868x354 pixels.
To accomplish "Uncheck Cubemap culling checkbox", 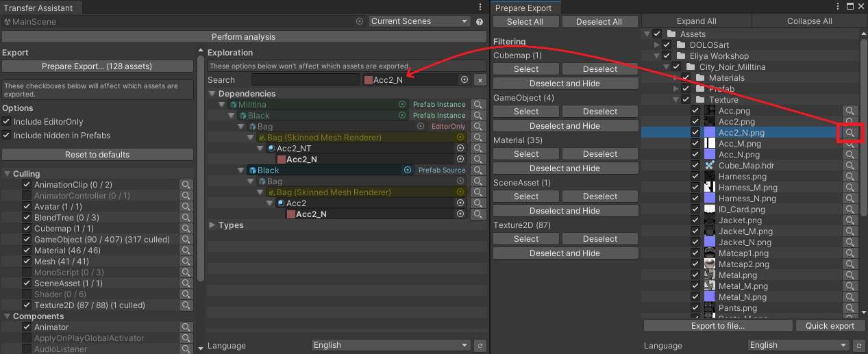I will point(27,229).
